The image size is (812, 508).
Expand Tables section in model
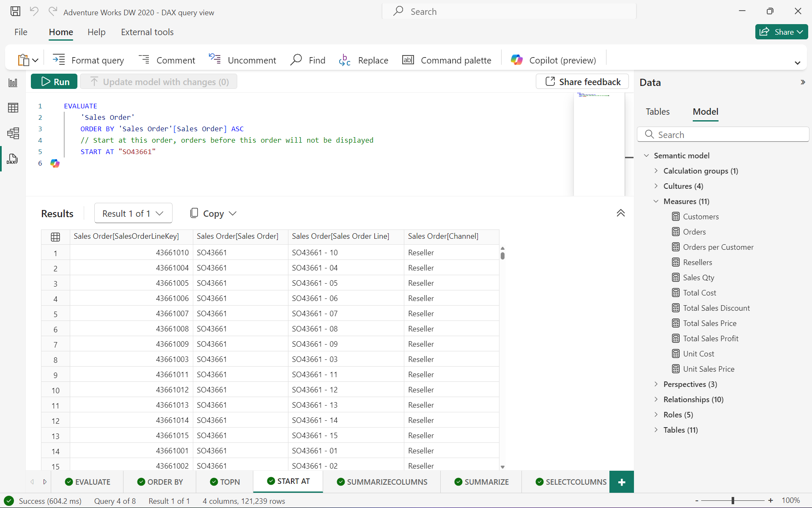[x=656, y=430]
